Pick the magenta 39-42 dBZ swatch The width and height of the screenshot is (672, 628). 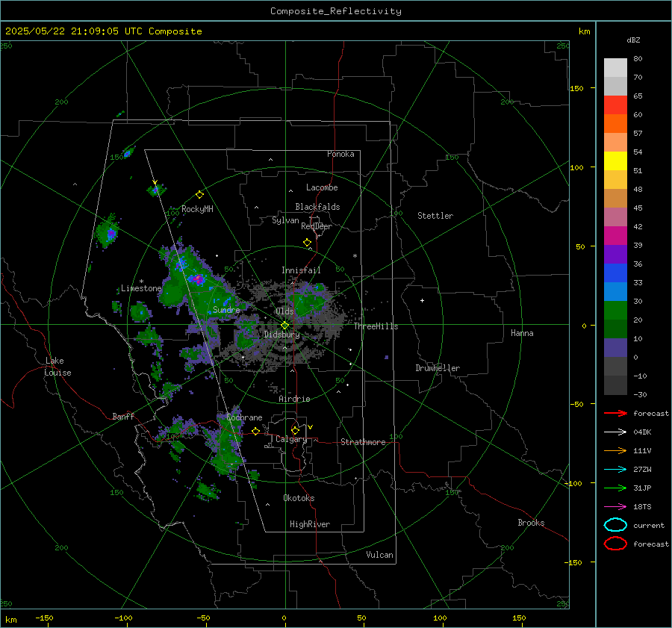pos(615,236)
